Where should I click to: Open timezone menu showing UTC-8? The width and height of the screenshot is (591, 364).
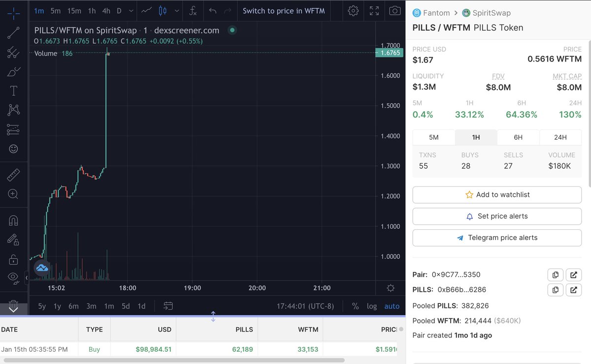point(305,306)
